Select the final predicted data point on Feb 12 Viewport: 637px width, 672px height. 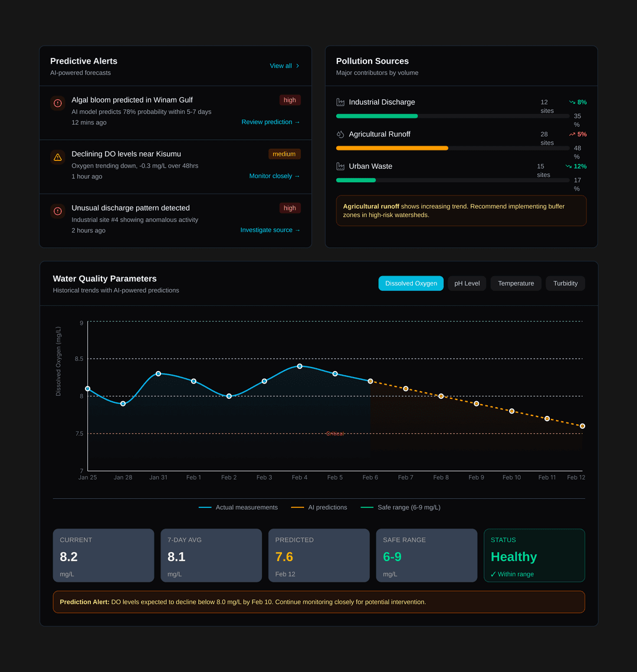(x=582, y=425)
